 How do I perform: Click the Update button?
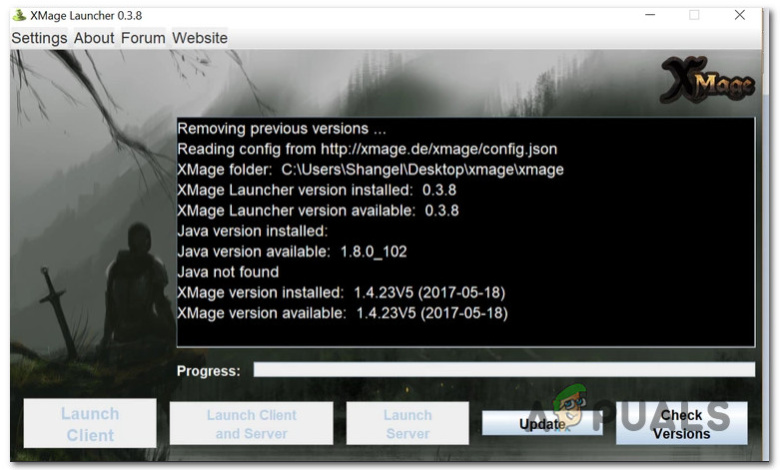[542, 424]
